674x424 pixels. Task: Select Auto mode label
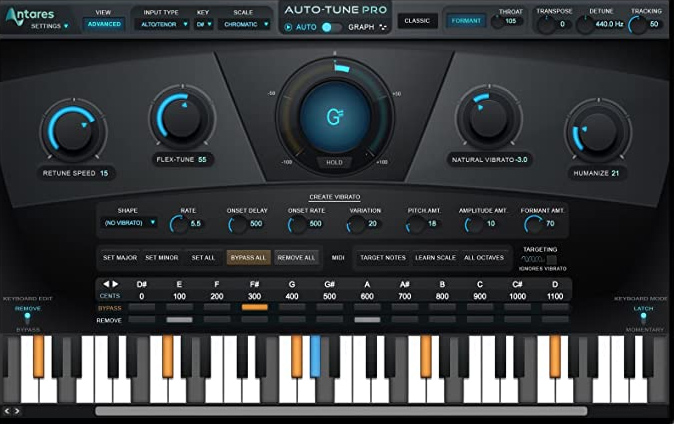point(306,27)
